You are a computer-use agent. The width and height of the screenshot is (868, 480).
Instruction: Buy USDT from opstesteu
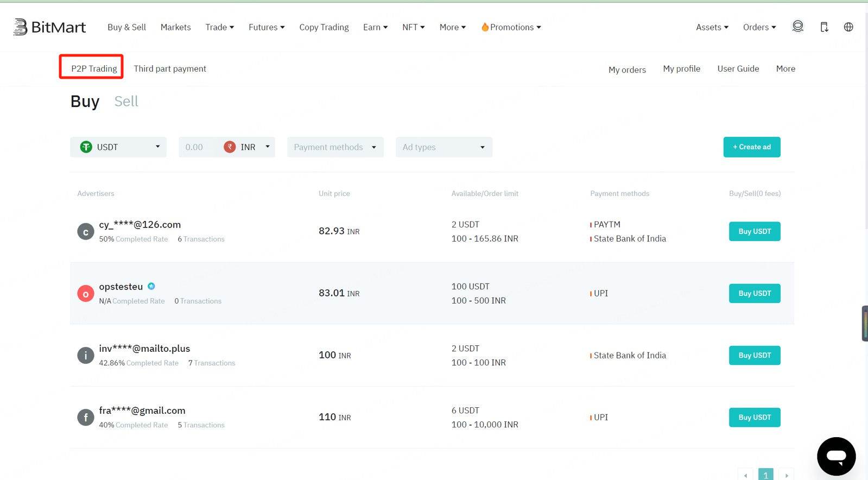point(754,293)
